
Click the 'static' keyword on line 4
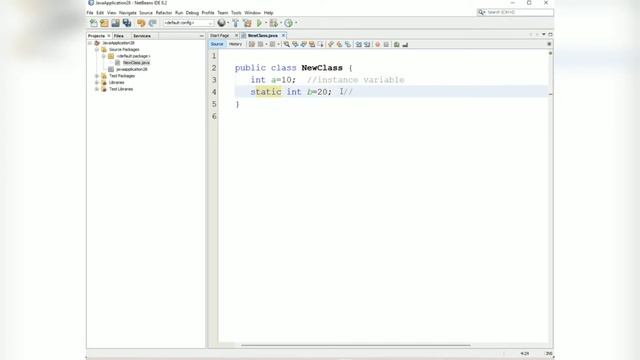click(x=266, y=92)
